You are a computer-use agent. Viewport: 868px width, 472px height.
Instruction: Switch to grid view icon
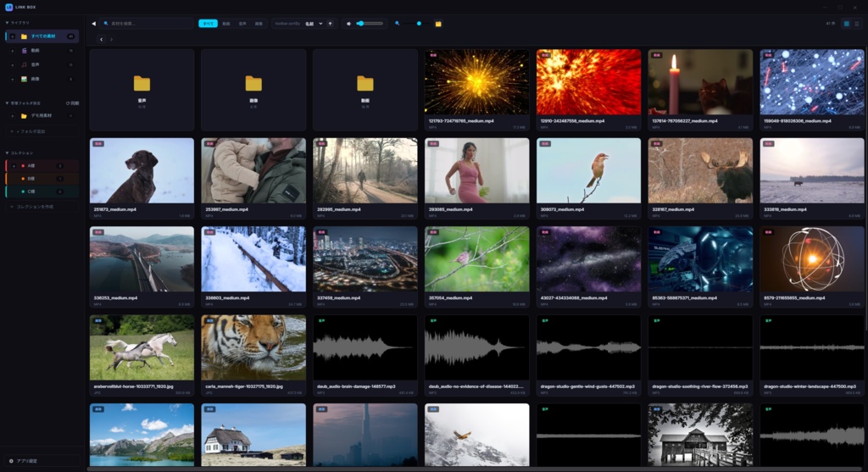click(847, 24)
